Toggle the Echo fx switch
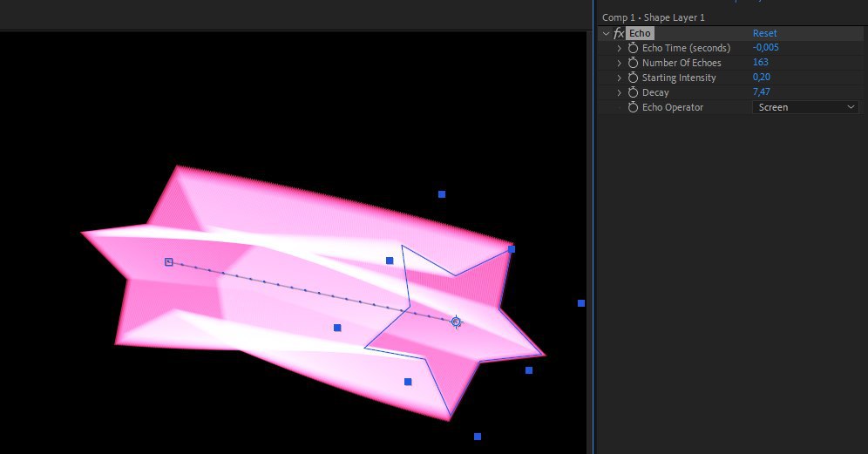This screenshot has width=868, height=454. (619, 34)
